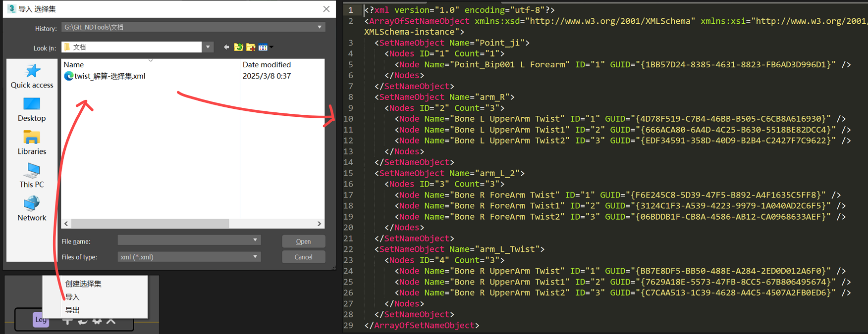
Task: Click the closing ArrayOfSetNameObject tag
Action: point(422,326)
